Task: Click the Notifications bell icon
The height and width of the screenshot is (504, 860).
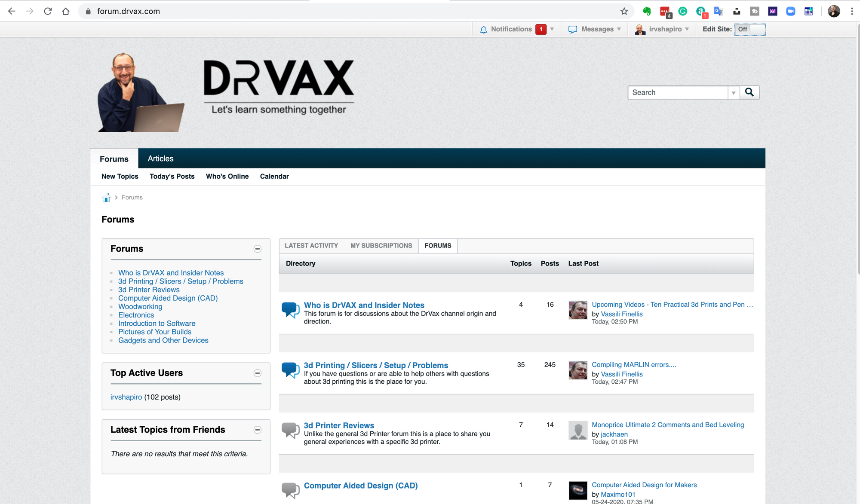Action: [484, 30]
